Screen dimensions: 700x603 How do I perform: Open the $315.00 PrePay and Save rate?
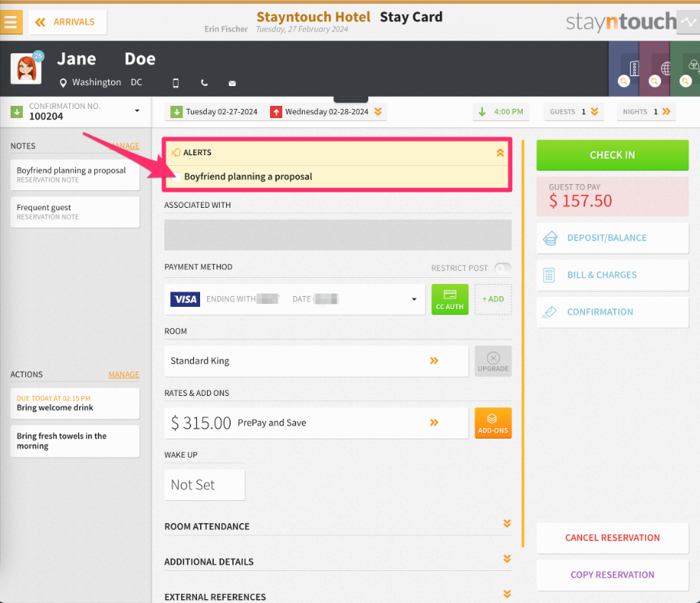317,423
